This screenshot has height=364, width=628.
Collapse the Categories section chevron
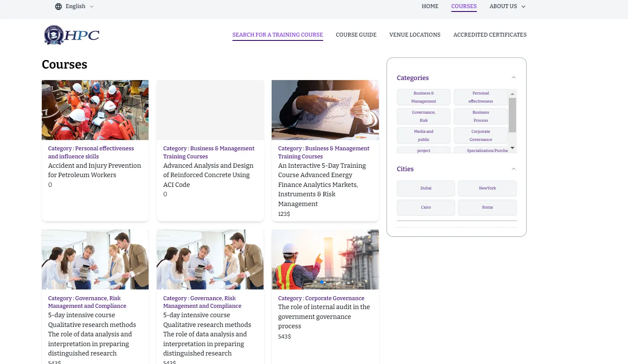pos(513,77)
